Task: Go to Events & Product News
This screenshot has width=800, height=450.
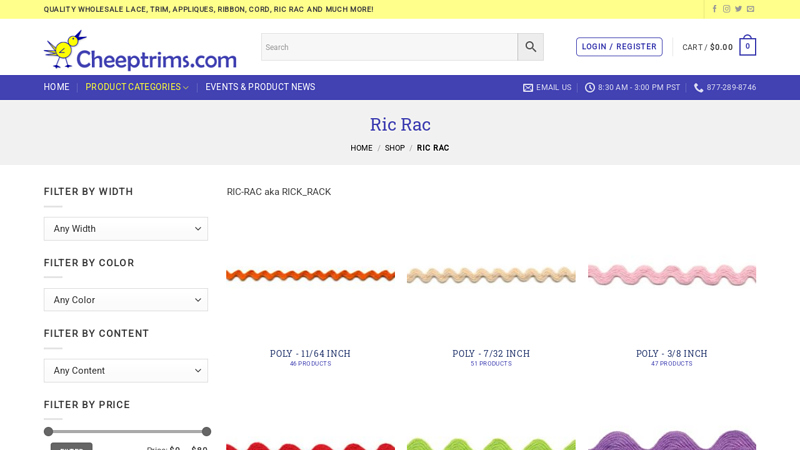Action: [260, 88]
